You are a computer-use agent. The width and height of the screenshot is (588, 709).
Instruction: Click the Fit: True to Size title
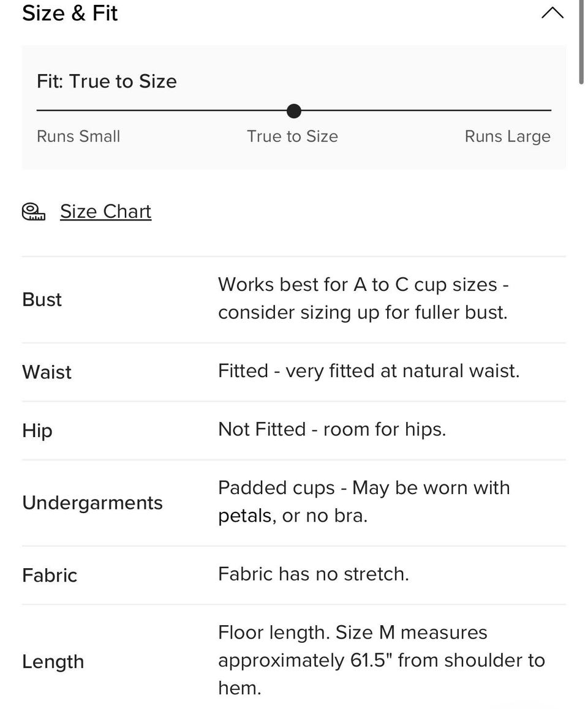[107, 81]
